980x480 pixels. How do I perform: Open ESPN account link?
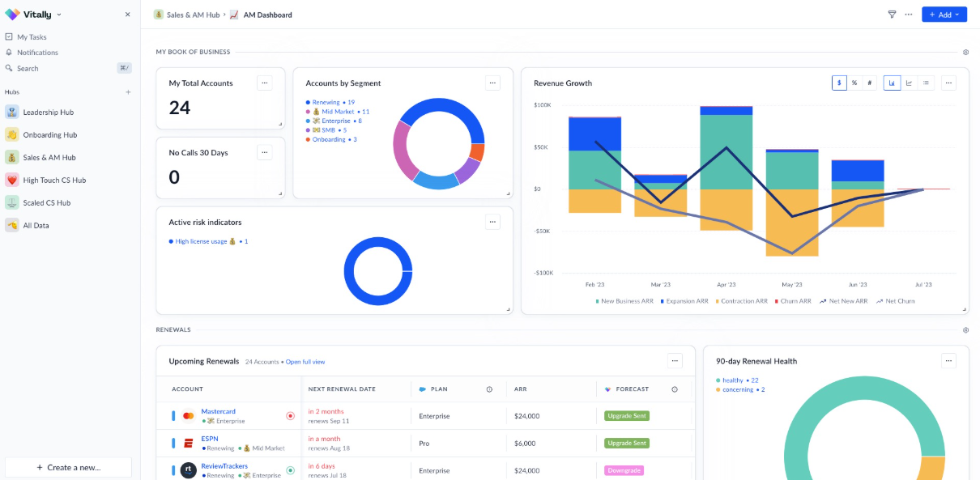(x=210, y=439)
